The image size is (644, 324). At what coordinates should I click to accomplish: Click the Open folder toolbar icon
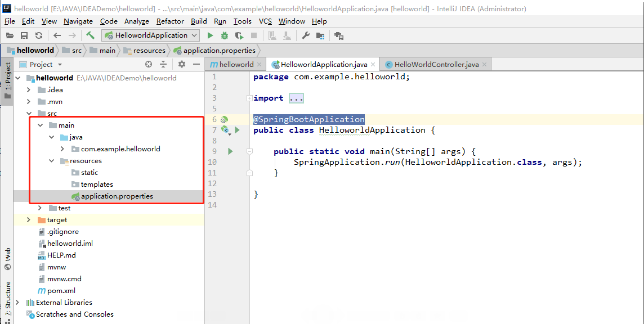(x=10, y=36)
